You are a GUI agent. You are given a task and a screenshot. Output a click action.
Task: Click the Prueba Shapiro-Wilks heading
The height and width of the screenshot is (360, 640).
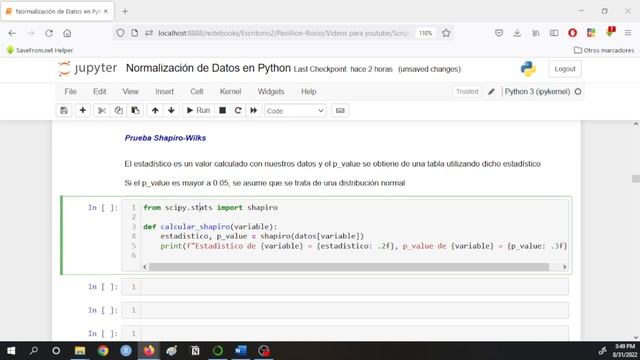point(165,138)
